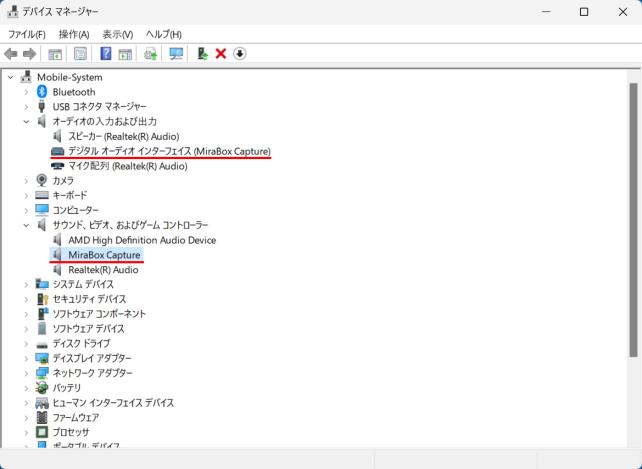Click the vertical scrollbar thumb
The height and width of the screenshot is (469, 642).
click(x=633, y=219)
